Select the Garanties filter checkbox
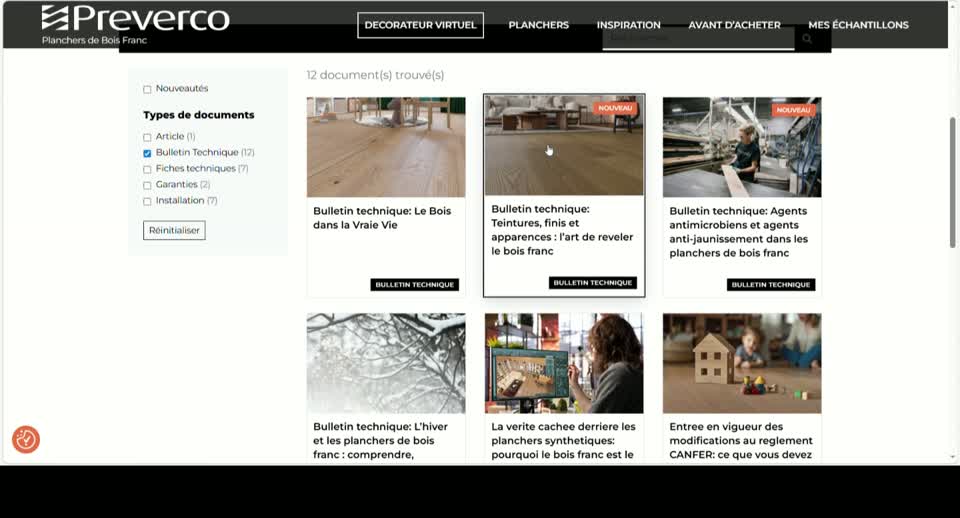 pos(147,185)
